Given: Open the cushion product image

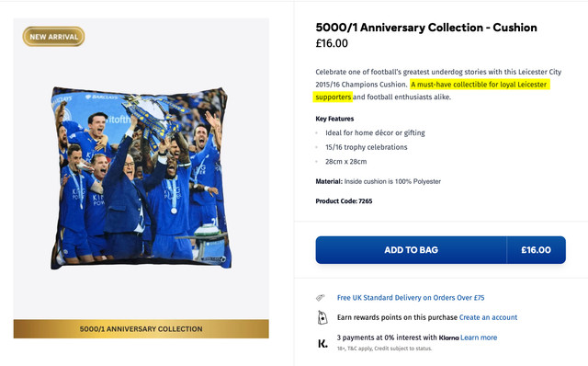Looking at the screenshot, I should (x=141, y=177).
